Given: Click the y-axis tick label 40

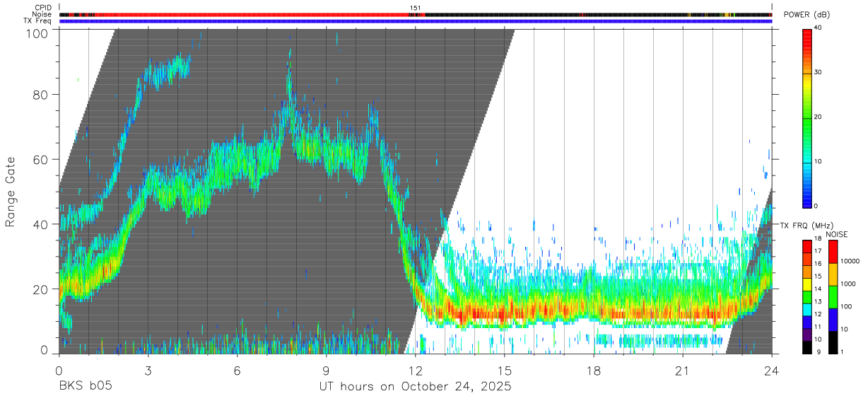Looking at the screenshot, I should [41, 224].
